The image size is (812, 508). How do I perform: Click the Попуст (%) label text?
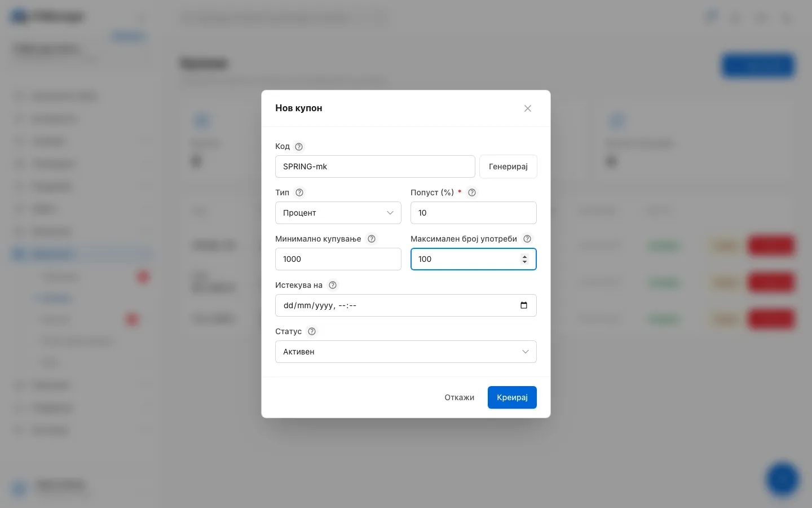pyautogui.click(x=432, y=192)
